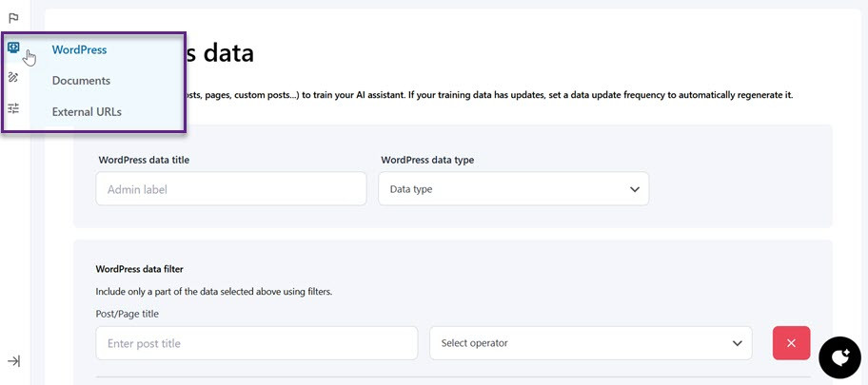Click the WordPress data filter heading

pos(140,269)
